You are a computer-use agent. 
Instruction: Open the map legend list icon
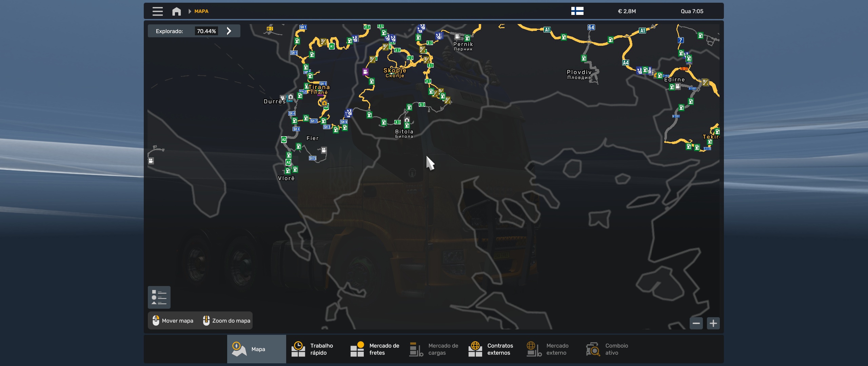point(159,298)
